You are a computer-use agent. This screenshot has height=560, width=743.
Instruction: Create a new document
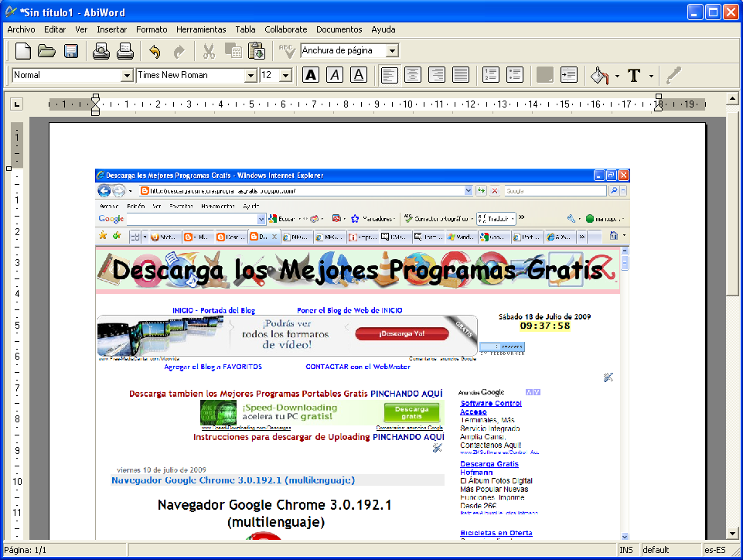[x=22, y=51]
